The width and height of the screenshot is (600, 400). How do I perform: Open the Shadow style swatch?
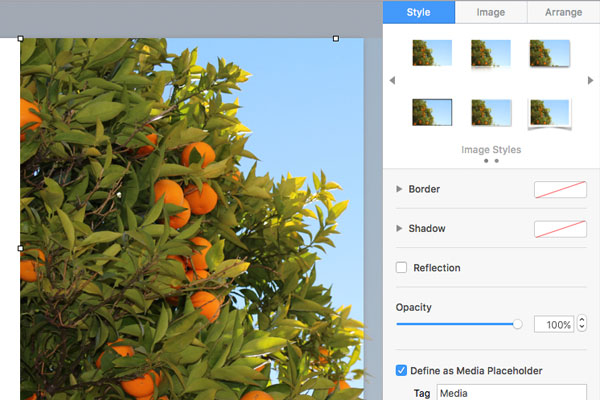click(560, 229)
